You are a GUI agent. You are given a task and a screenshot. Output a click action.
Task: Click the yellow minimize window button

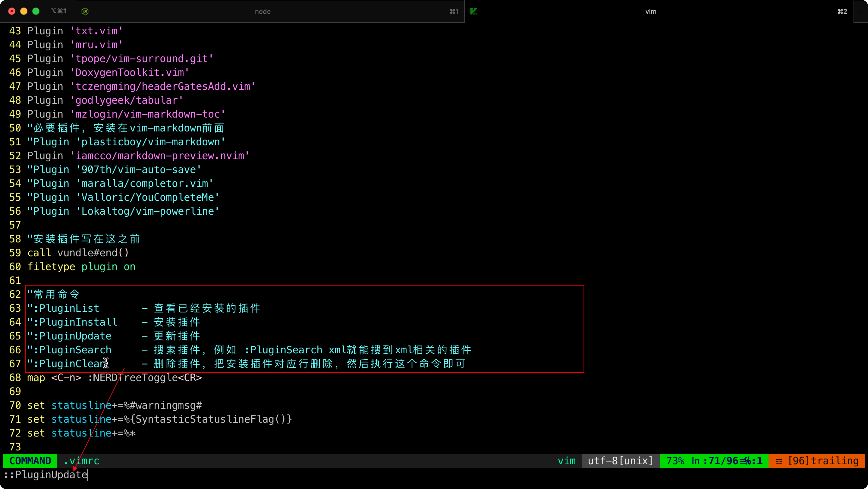click(24, 11)
